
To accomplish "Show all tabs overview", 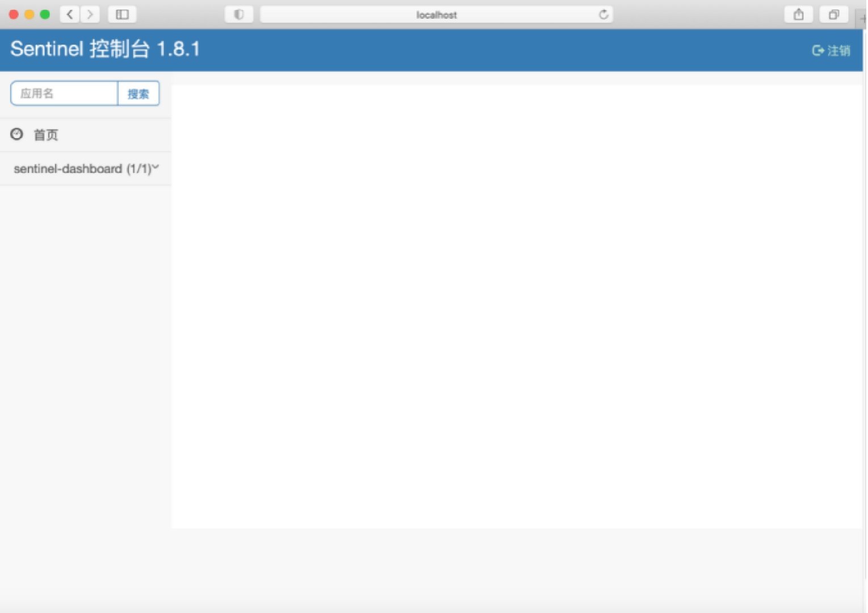I will 833,14.
